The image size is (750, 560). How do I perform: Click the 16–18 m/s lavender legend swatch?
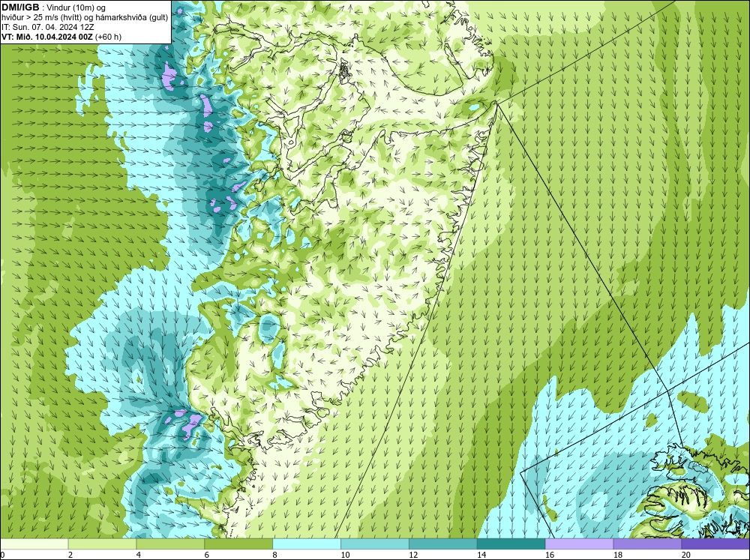(x=579, y=544)
